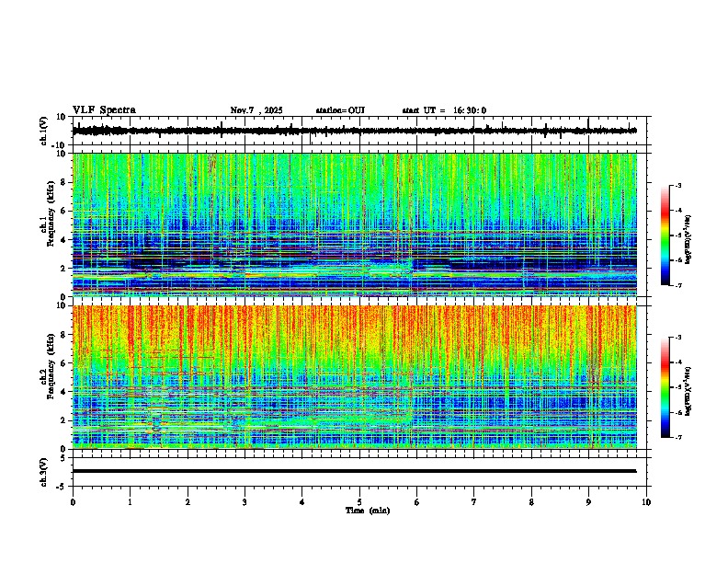Click the "VLF Spectra" title text

pyautogui.click(x=104, y=110)
